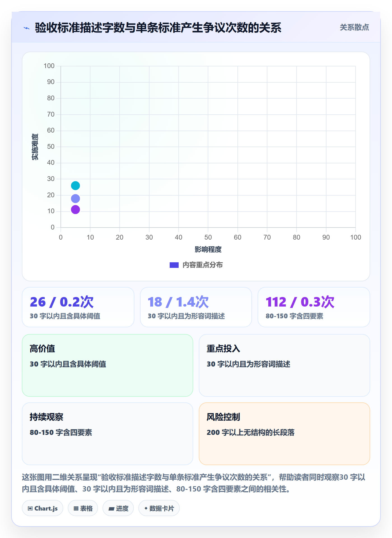Viewport: 392px width, 538px height.
Task: Click the Chart.js tag
Action: (43, 508)
